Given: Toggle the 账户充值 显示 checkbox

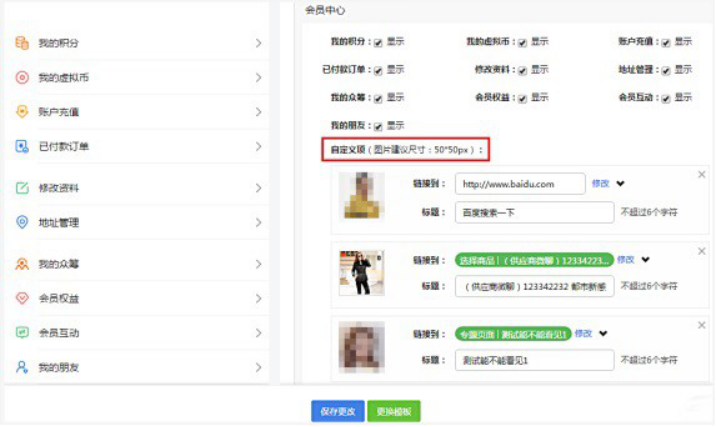Looking at the screenshot, I should [x=666, y=42].
